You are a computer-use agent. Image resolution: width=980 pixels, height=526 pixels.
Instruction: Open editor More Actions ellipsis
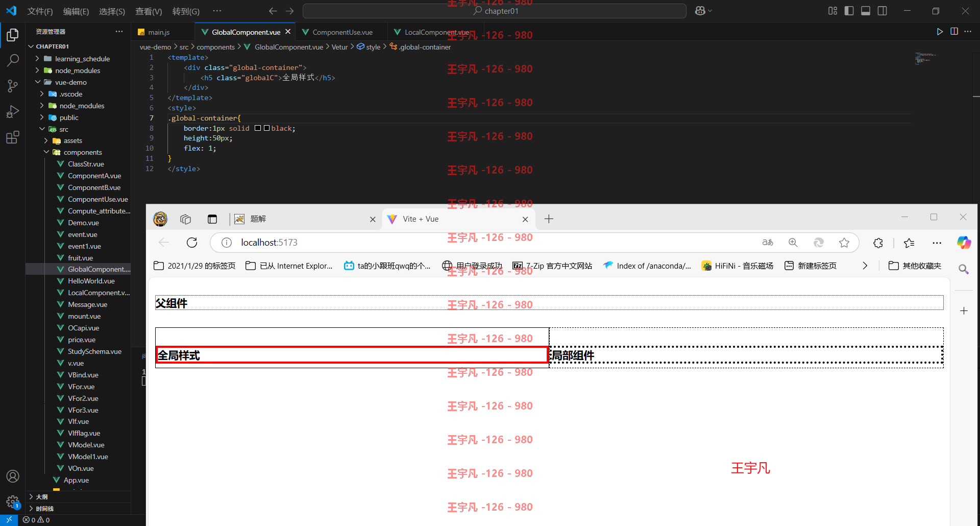(x=968, y=32)
